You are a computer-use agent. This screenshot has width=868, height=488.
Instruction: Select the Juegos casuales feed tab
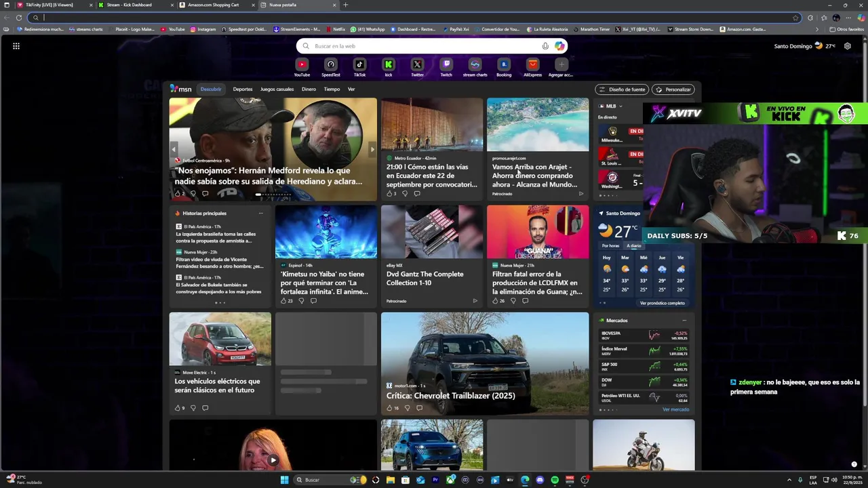pyautogui.click(x=277, y=89)
